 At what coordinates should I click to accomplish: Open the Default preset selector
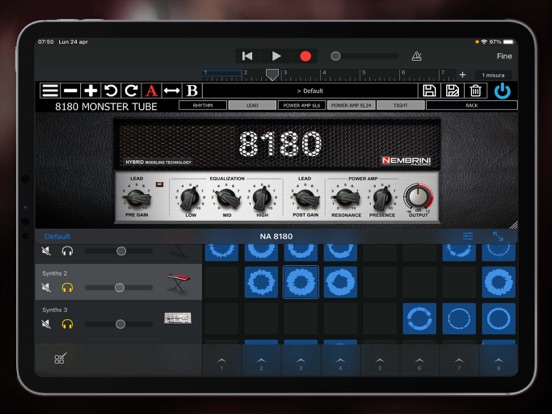coord(310,91)
